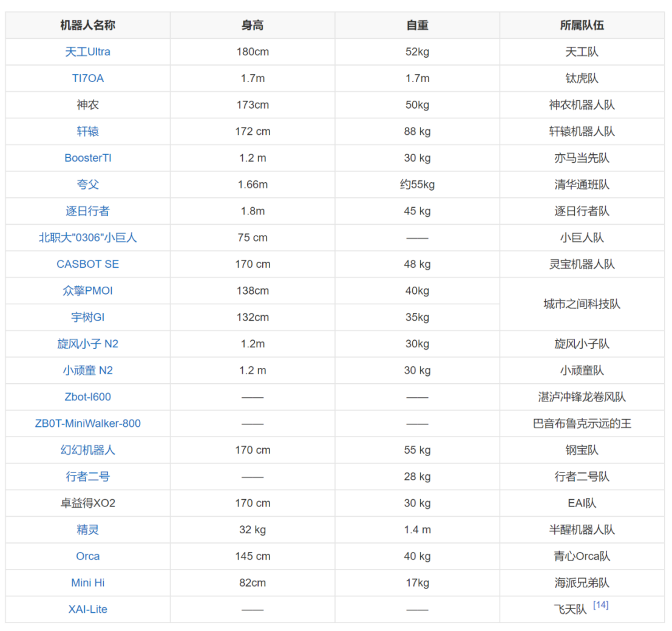672x631 pixels.
Task: Select the BoosterTI link
Action: click(x=87, y=158)
